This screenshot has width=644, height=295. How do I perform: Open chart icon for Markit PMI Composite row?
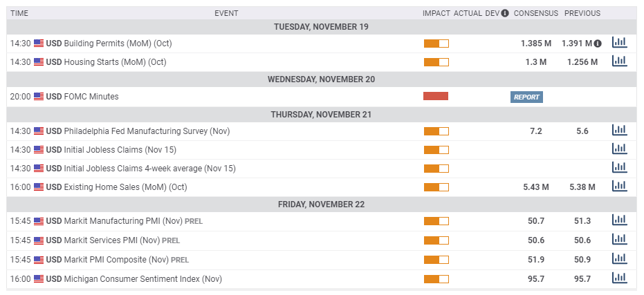click(x=619, y=258)
